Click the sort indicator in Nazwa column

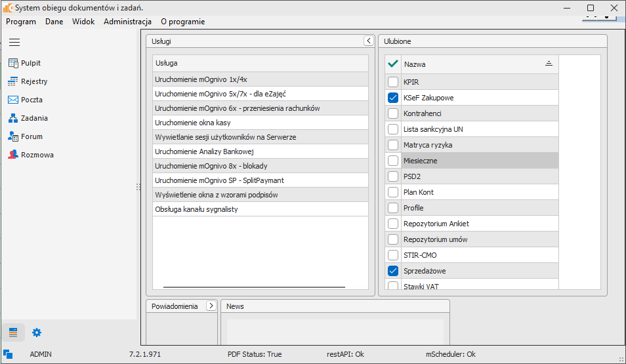[x=549, y=64]
